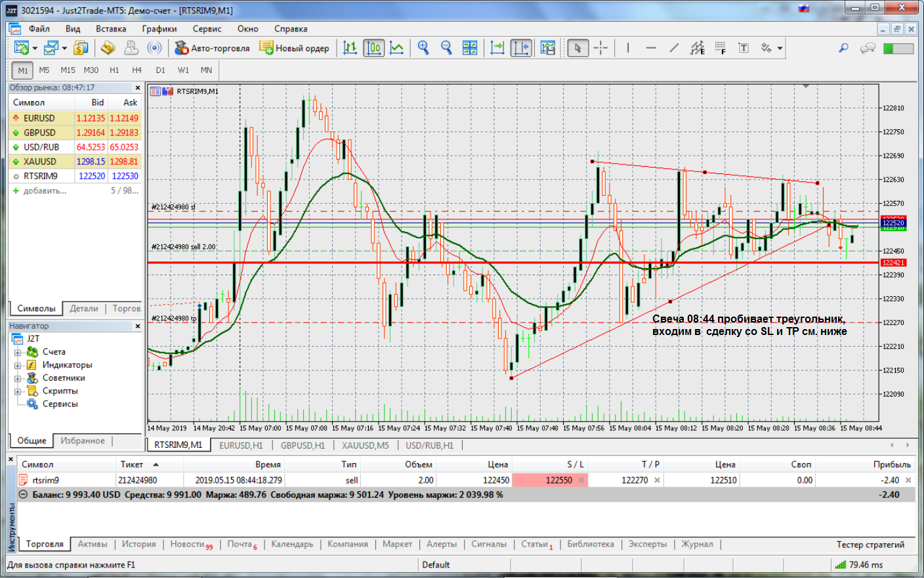Image resolution: width=924 pixels, height=578 pixels.
Task: Close the rtsrim9 position with profit x
Action: click(x=908, y=480)
